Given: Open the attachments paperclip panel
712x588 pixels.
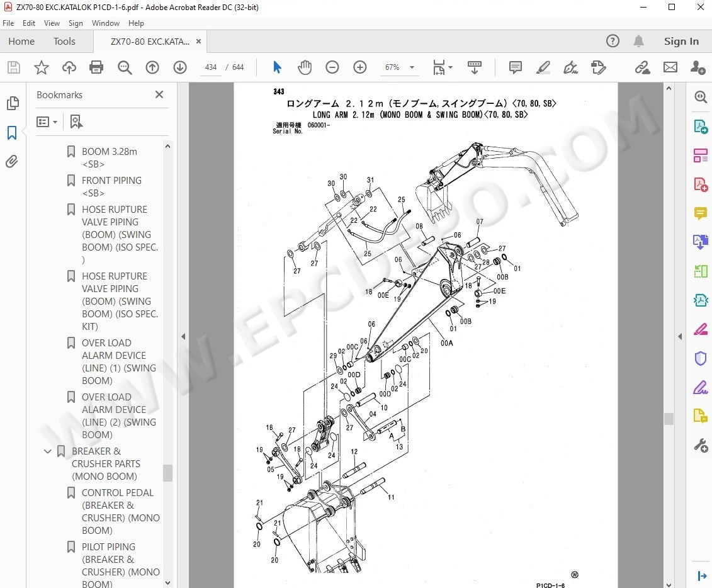Looking at the screenshot, I should [x=12, y=161].
